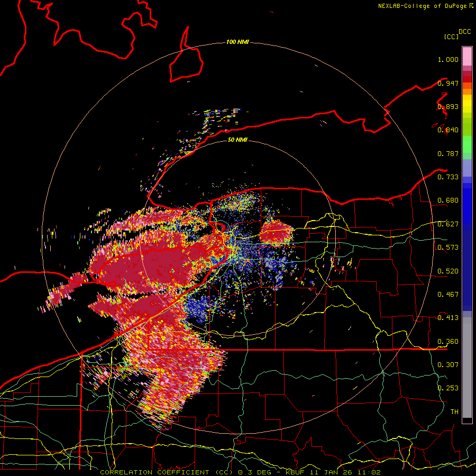This screenshot has width=476, height=476.
Task: Click the KBUF radar site identifier
Action: [296, 472]
